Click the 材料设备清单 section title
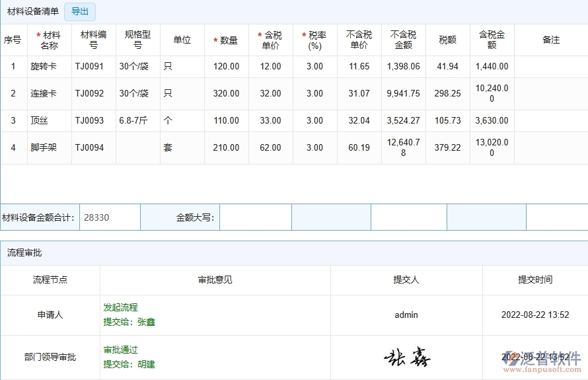This screenshot has width=588, height=380. (x=33, y=12)
